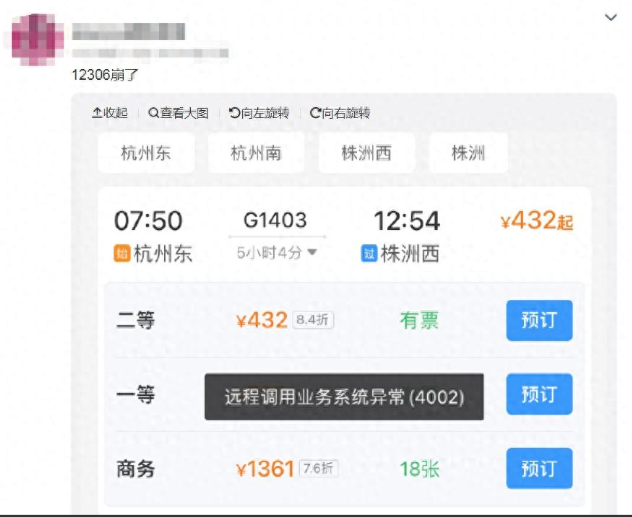
Task: Book the 商务 seat with 预订 button
Action: [x=539, y=468]
